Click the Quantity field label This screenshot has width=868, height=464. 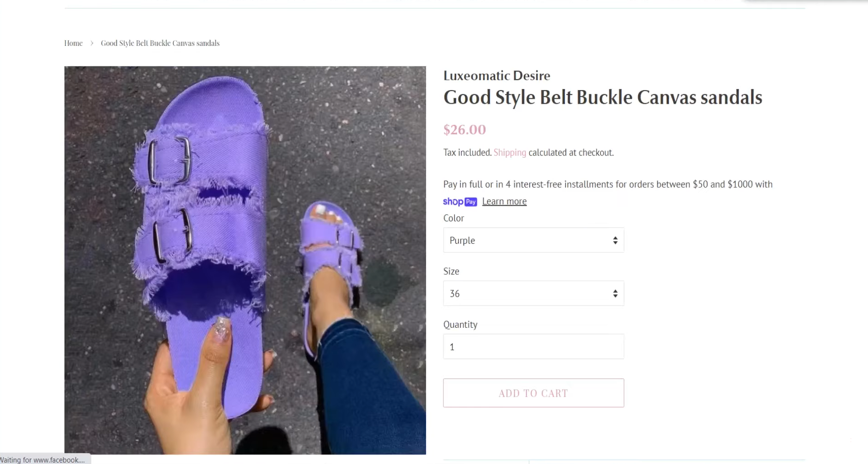click(x=460, y=325)
